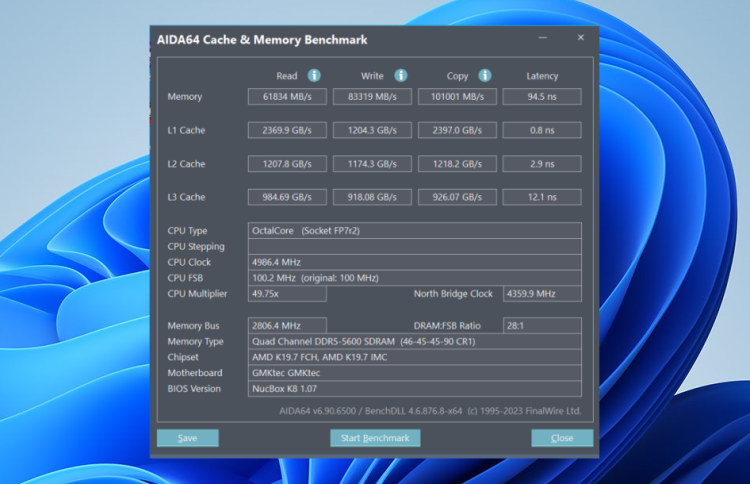Click the L2 Cache row label
Viewport: 750px width, 484px height.
point(186,164)
